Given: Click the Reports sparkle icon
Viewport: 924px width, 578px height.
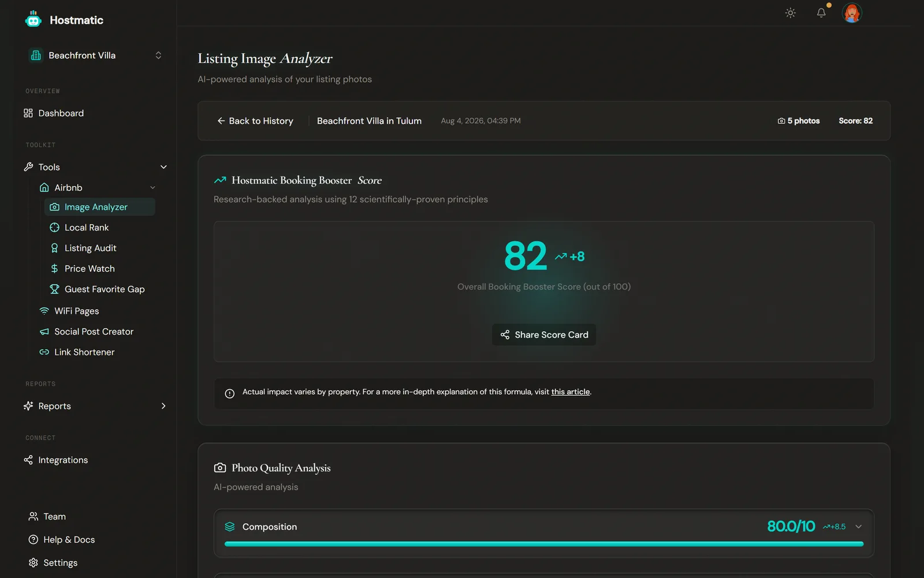Looking at the screenshot, I should [x=28, y=406].
